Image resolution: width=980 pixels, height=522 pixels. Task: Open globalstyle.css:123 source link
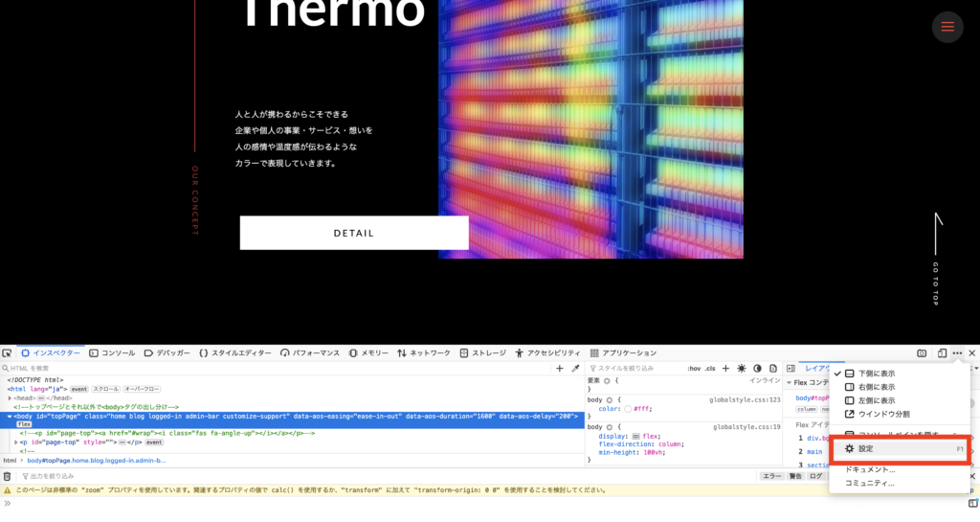click(745, 399)
